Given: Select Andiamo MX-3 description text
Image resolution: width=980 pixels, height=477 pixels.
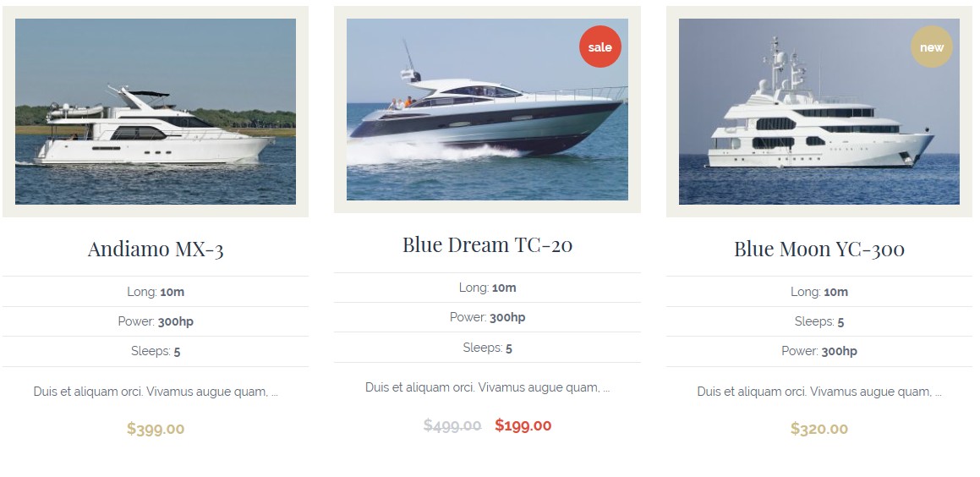Looking at the screenshot, I should click(x=156, y=392).
